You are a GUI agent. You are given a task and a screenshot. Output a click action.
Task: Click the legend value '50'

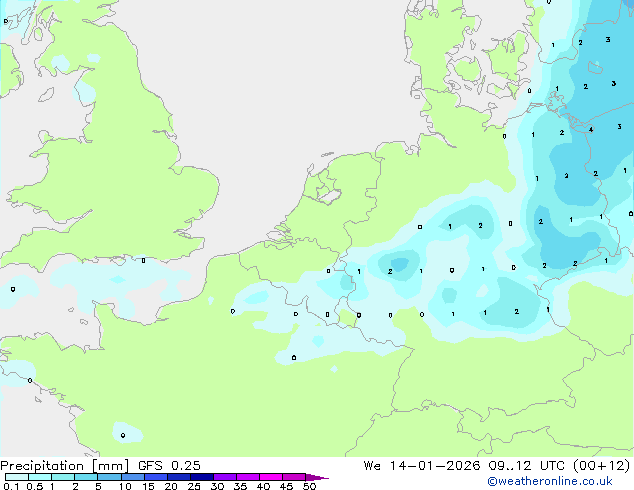coord(309,486)
